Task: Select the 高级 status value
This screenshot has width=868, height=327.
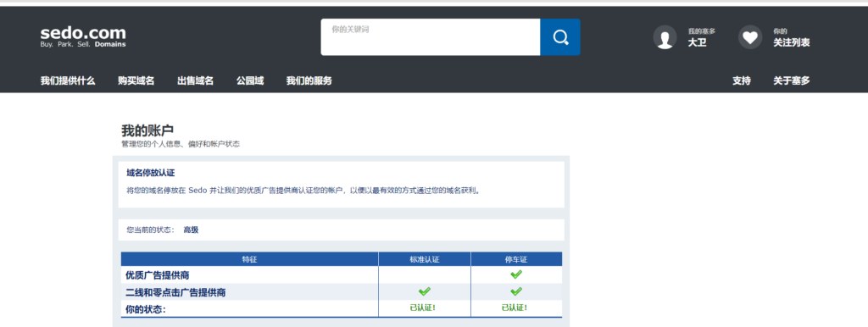Action: tap(191, 230)
